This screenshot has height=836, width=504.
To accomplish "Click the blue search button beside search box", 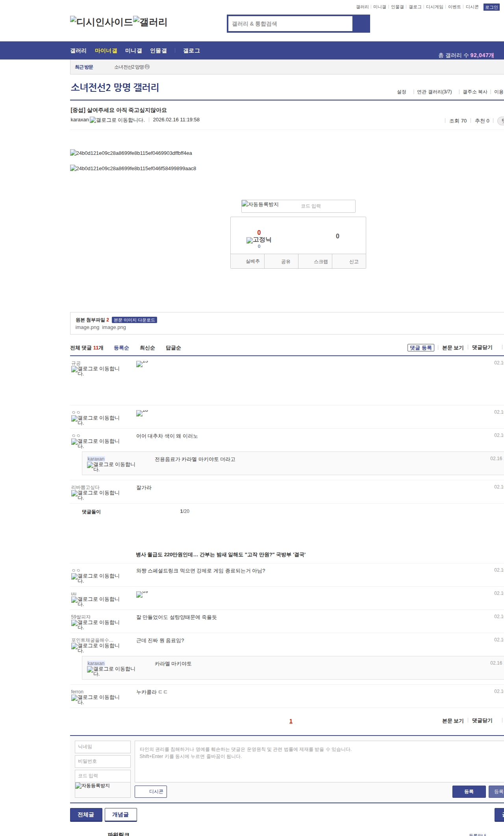I will (361, 24).
